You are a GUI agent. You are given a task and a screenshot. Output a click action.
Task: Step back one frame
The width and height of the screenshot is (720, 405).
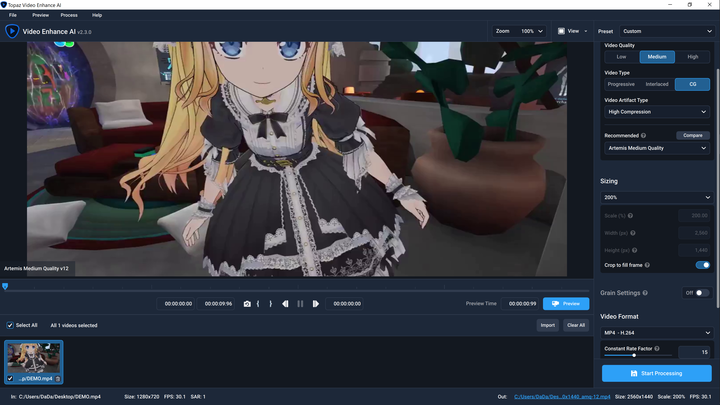click(x=285, y=304)
